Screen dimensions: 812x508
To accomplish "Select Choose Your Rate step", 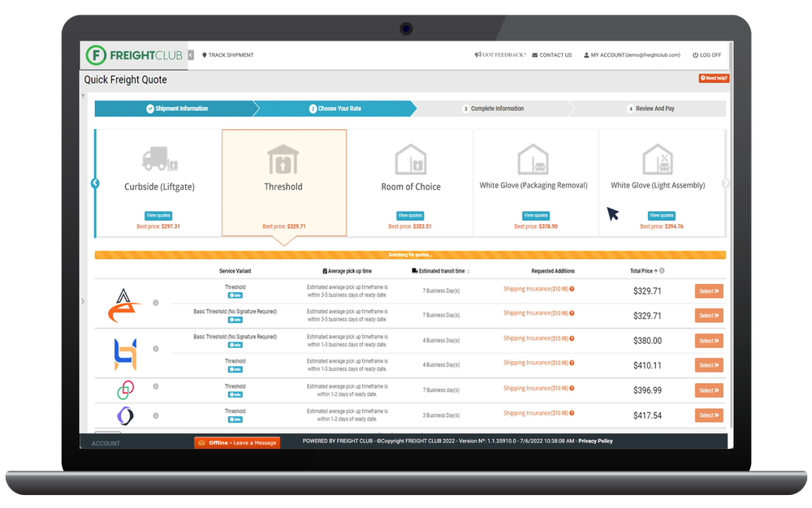I will [x=335, y=109].
